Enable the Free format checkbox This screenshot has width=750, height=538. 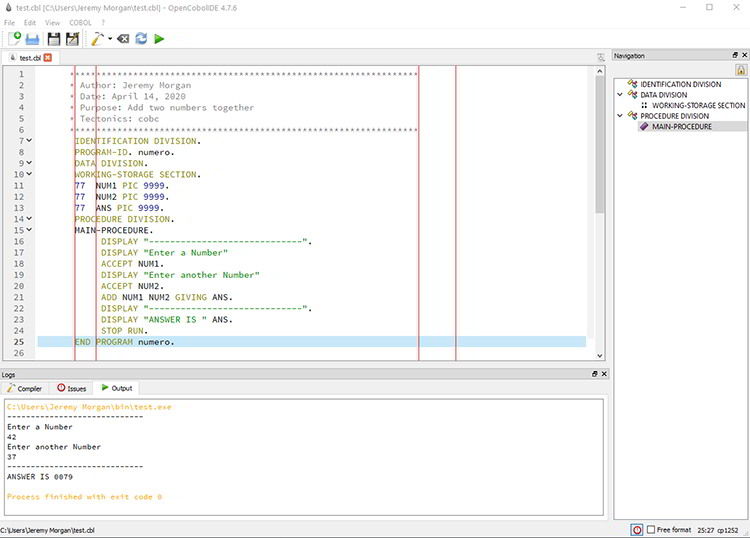point(650,529)
